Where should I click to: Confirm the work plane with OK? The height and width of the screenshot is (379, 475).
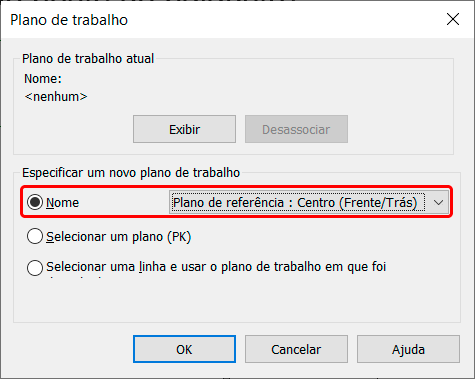point(184,349)
